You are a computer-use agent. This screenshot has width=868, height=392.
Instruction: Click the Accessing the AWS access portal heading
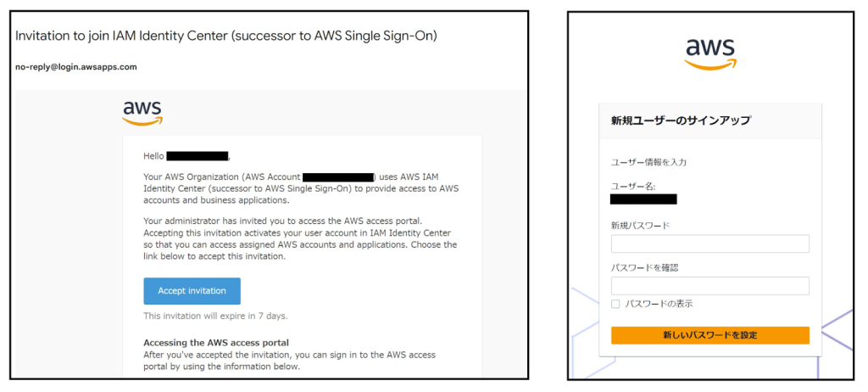[216, 343]
